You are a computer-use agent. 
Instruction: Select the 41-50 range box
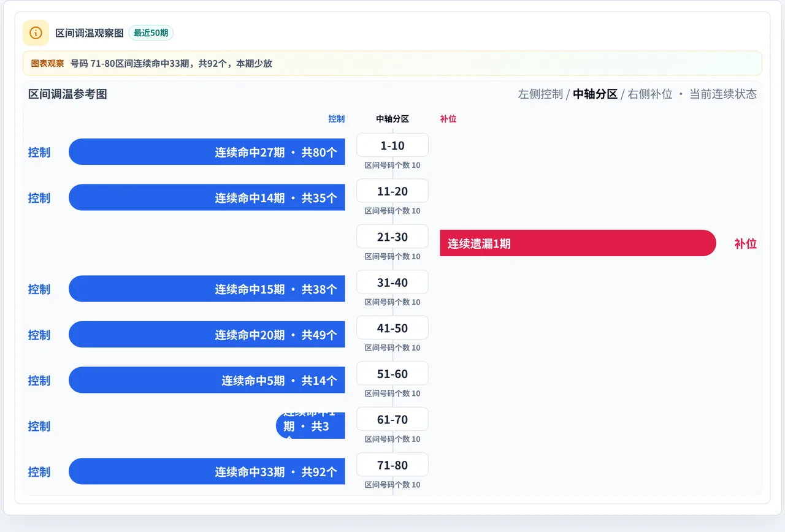click(392, 328)
